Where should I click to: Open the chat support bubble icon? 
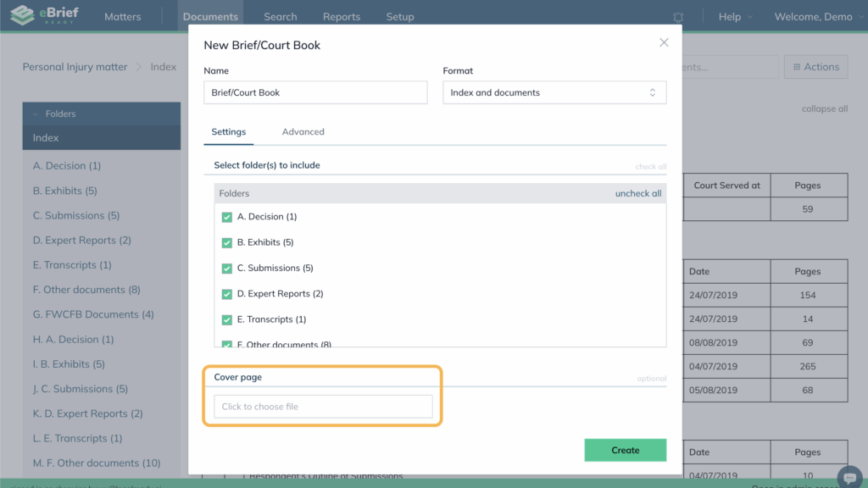[x=849, y=476]
